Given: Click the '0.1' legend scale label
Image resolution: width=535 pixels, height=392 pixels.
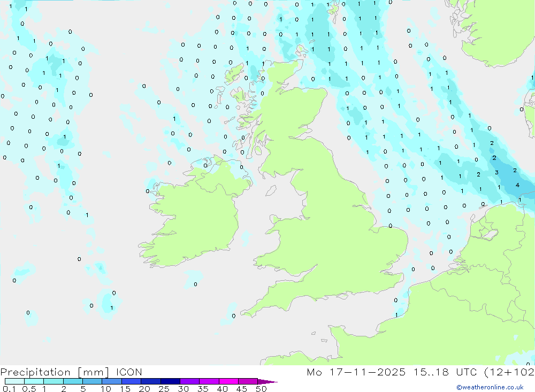Looking at the screenshot, I should pos(9,389).
